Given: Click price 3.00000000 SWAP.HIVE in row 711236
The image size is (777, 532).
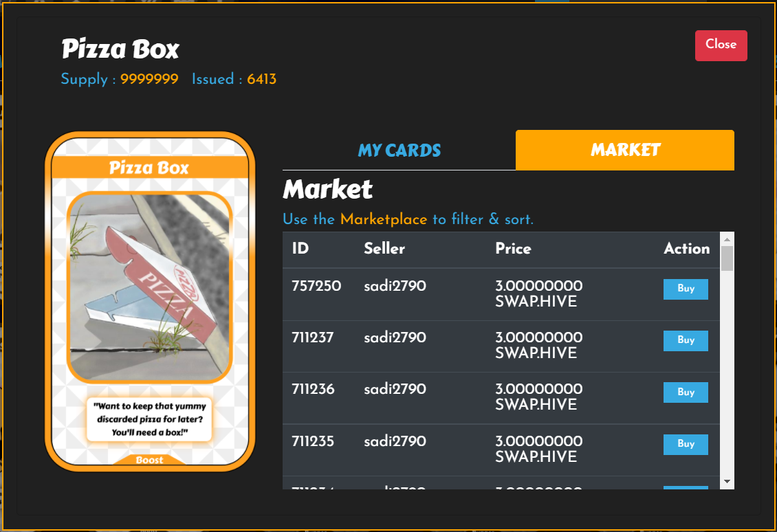Looking at the screenshot, I should pos(538,397).
